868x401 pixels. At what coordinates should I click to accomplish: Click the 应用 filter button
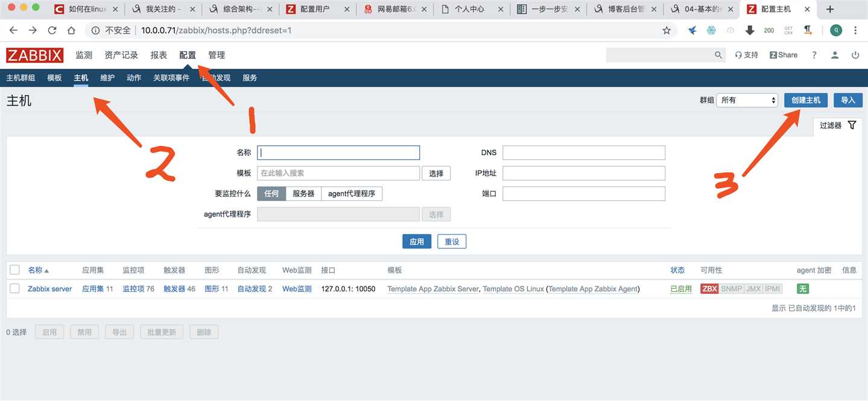417,241
